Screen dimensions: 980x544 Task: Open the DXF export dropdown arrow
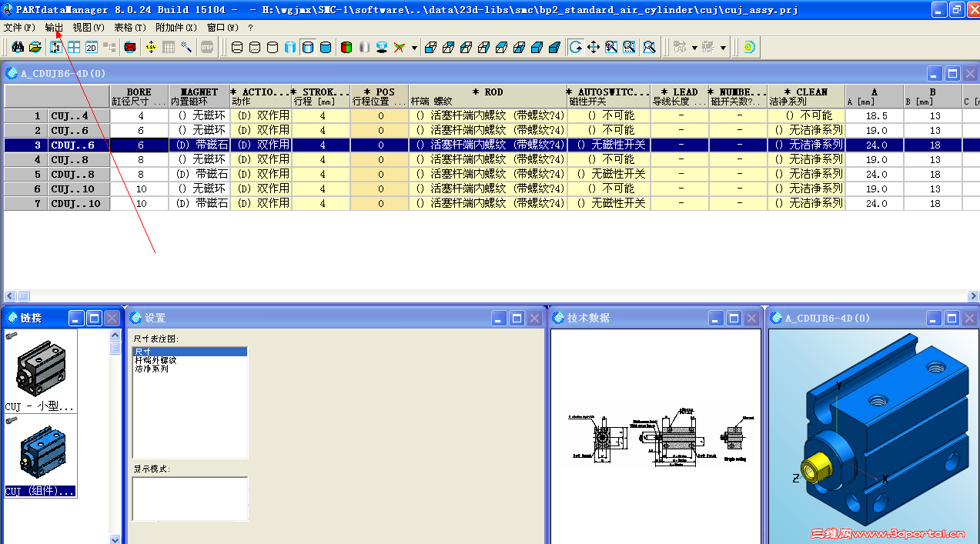(x=723, y=47)
